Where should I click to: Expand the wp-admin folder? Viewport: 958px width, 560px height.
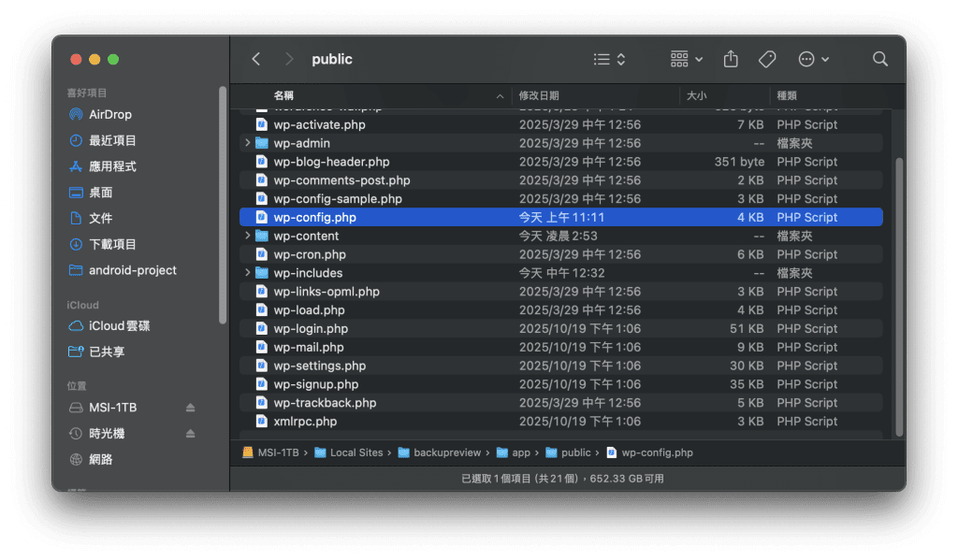coord(247,143)
